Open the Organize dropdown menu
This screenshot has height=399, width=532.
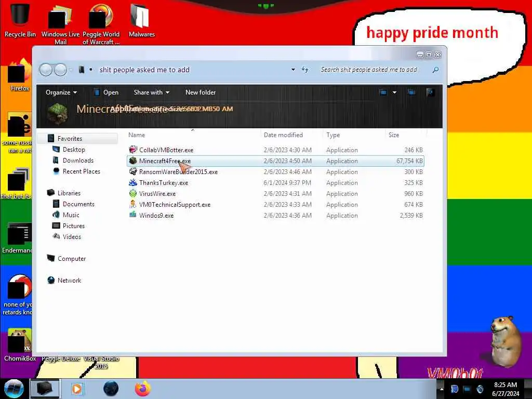(61, 92)
